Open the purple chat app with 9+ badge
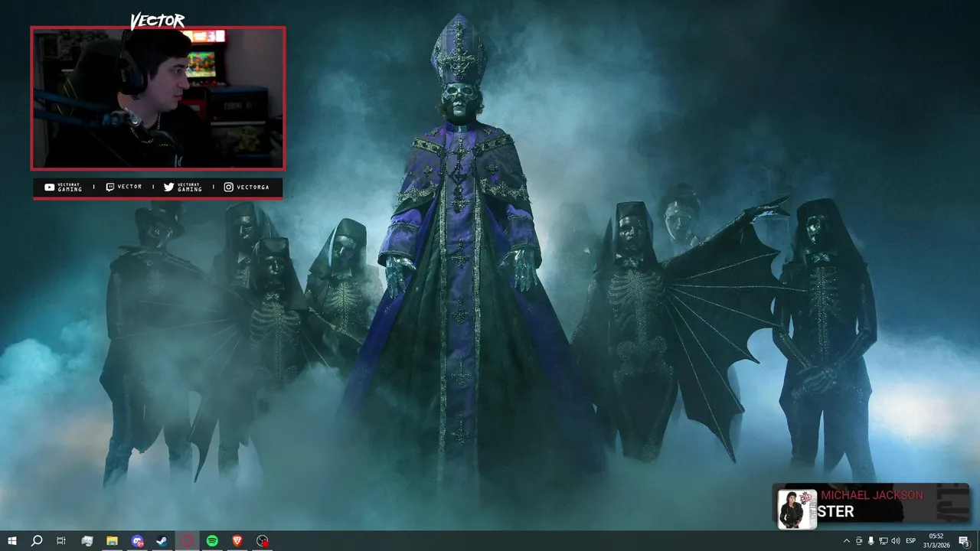The width and height of the screenshot is (980, 551). tap(137, 541)
